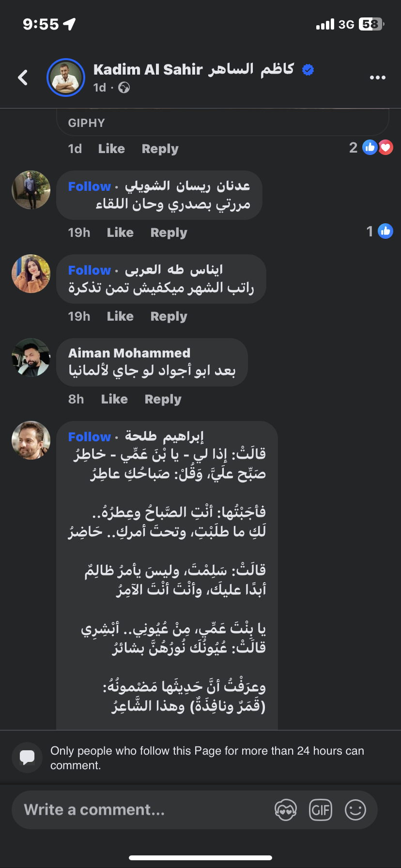Reply to the GIPHY comment

point(160,149)
